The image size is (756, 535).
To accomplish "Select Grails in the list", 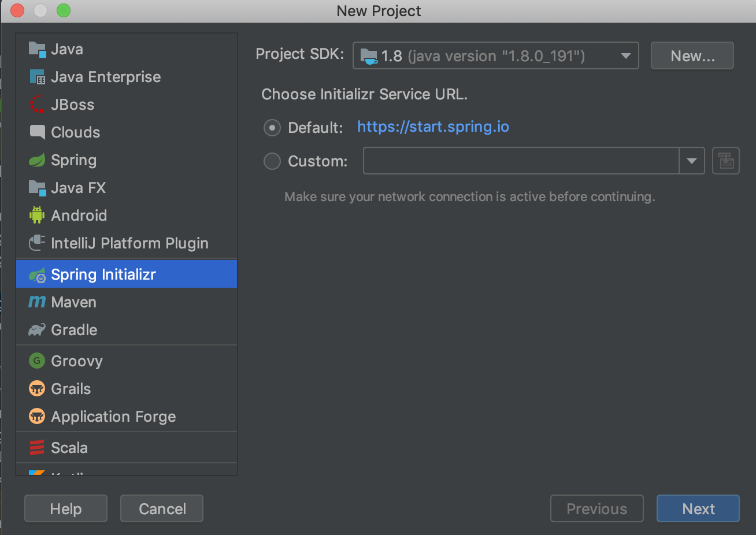I will click(x=127, y=389).
